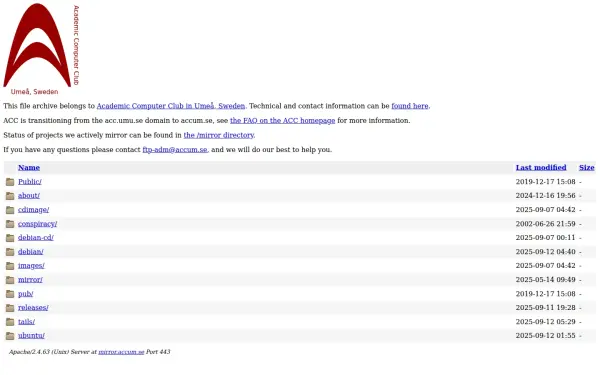The image size is (600, 375).
Task: Click the date 2025-09-12 04:40
Action: click(546, 252)
